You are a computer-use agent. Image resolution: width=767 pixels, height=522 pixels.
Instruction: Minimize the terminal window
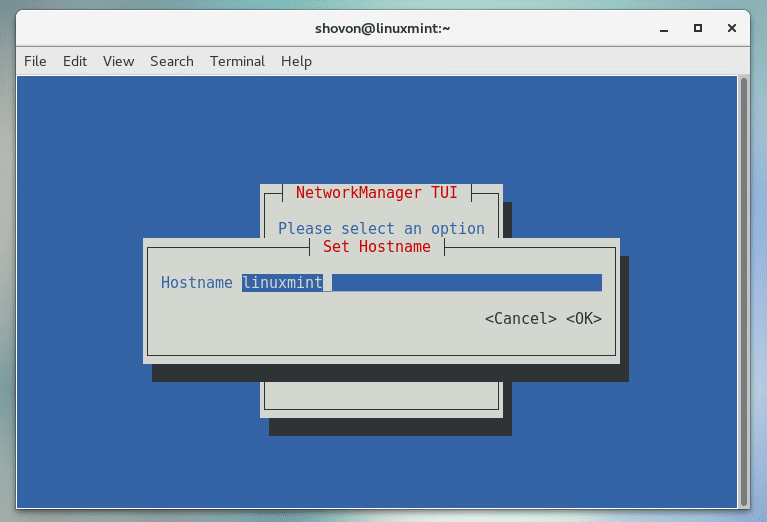pos(664,29)
